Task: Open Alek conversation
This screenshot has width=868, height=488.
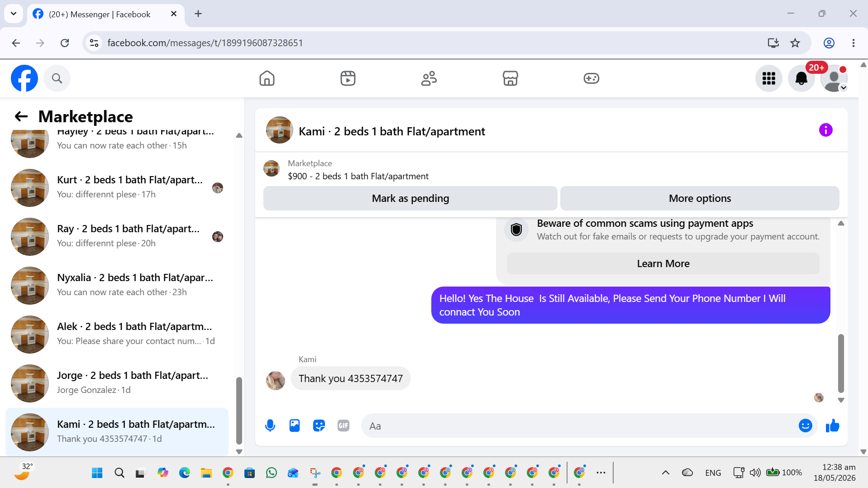Action: (x=117, y=334)
